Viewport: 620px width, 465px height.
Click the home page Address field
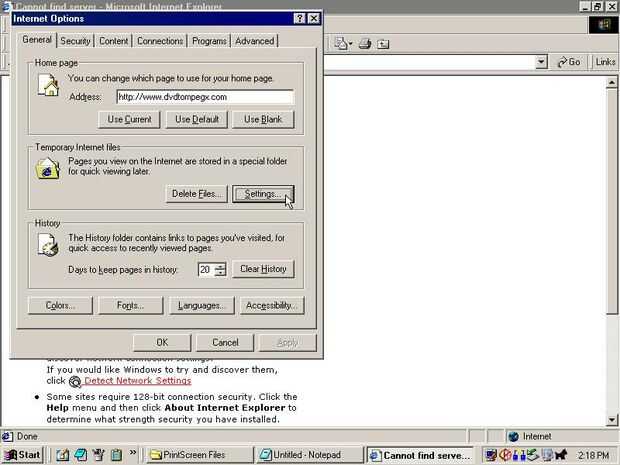click(205, 97)
